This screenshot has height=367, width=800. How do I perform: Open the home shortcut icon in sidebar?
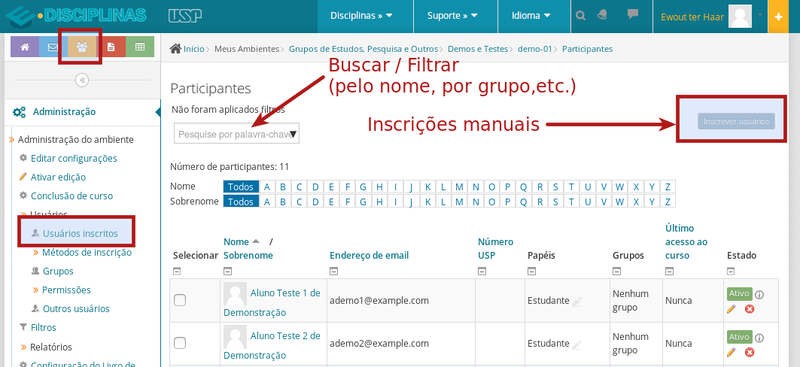click(x=24, y=47)
